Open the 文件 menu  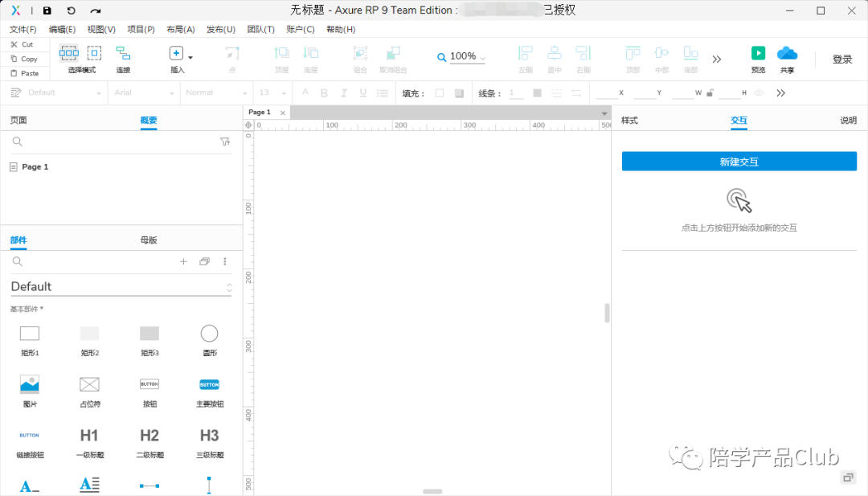(23, 29)
